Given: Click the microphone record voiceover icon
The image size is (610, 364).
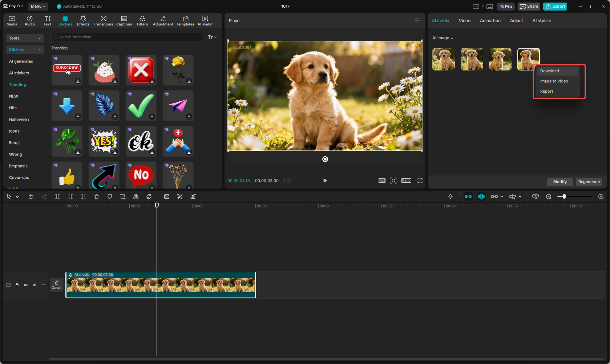Looking at the screenshot, I should tap(450, 197).
